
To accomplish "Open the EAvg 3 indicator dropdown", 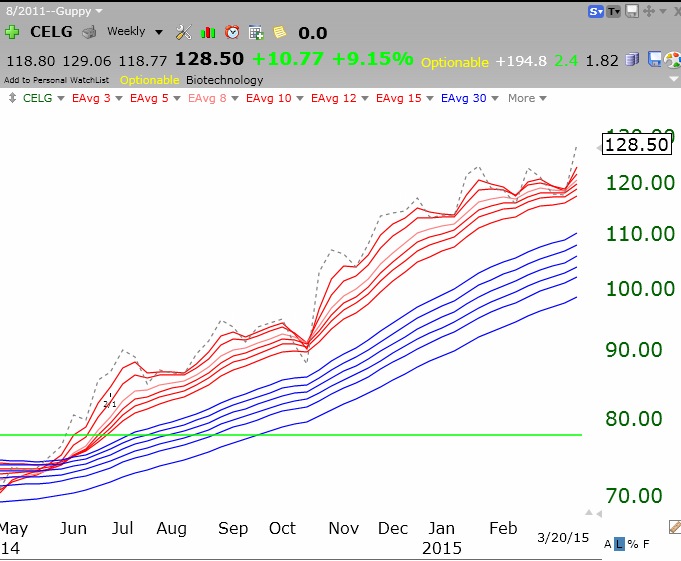I will click(119, 99).
